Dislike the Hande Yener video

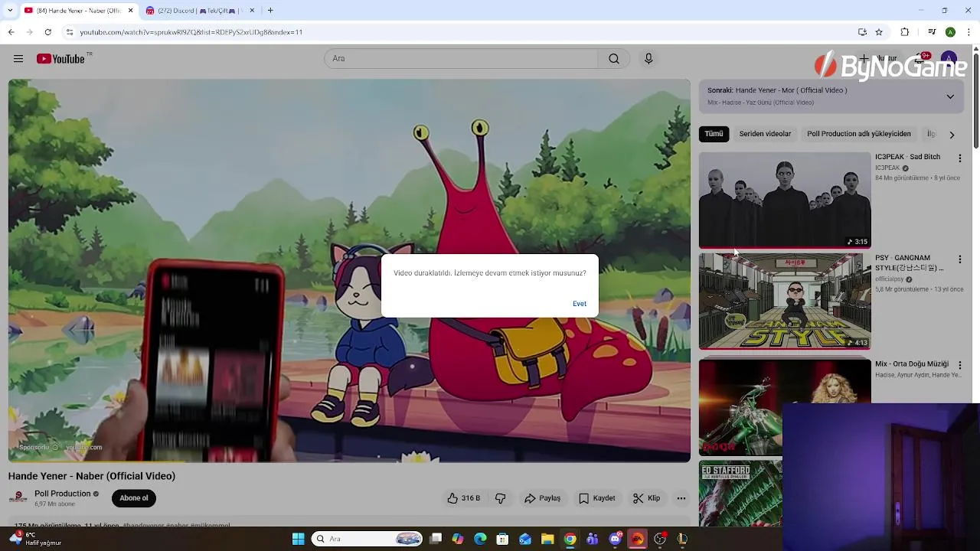(501, 498)
